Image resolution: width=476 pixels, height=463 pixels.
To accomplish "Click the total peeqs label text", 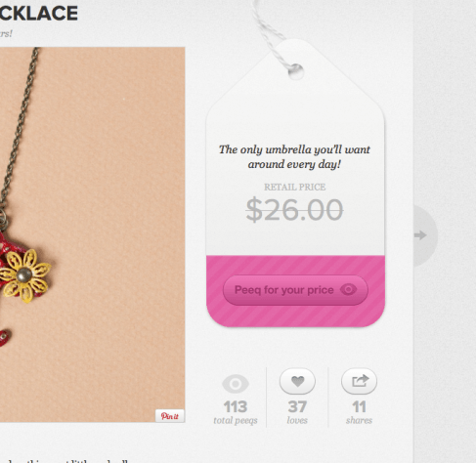I will point(236,420).
